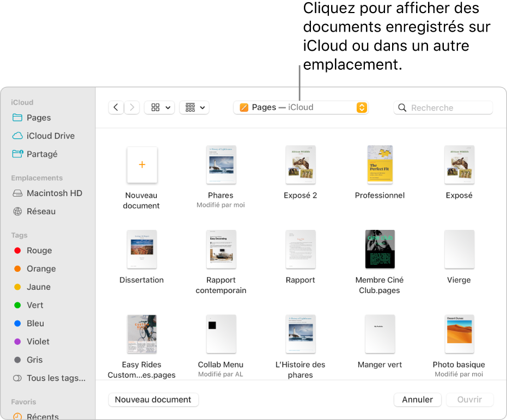
Task: Select Membre Ciné Club.pages thumbnail
Action: (x=380, y=249)
